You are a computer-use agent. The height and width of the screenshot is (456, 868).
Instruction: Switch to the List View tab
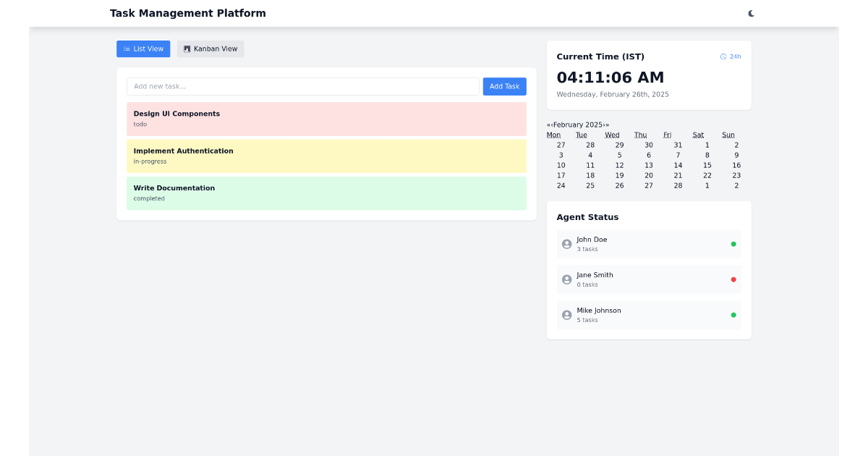[143, 48]
